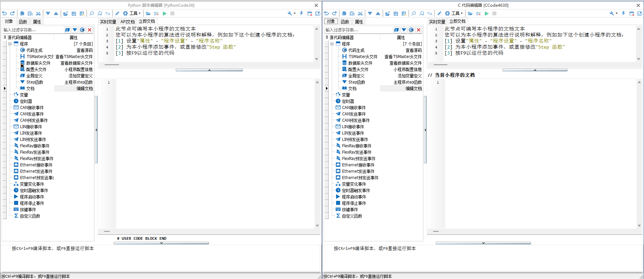
Task: Click the vertical scrollbar beside the Python object tree
Action: click(96, 130)
